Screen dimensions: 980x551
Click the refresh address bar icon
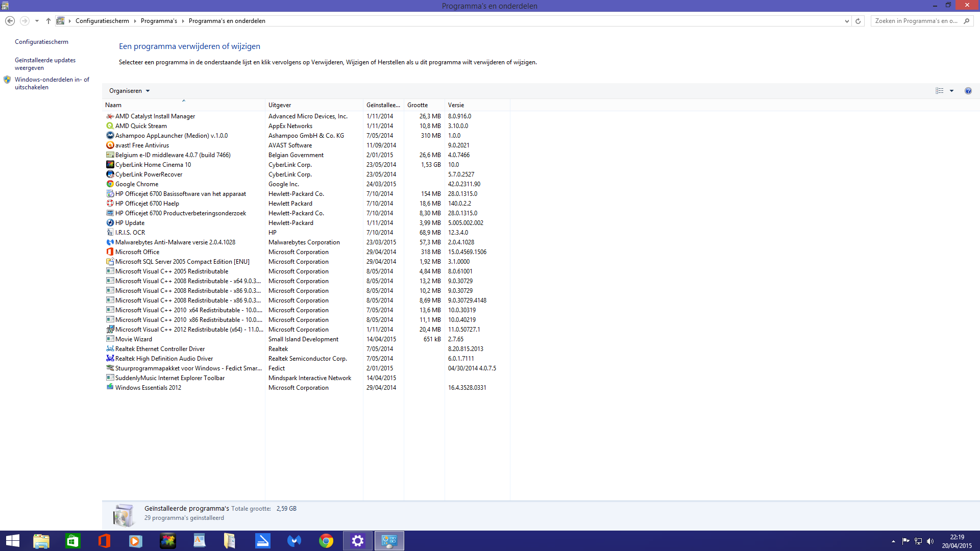point(858,21)
